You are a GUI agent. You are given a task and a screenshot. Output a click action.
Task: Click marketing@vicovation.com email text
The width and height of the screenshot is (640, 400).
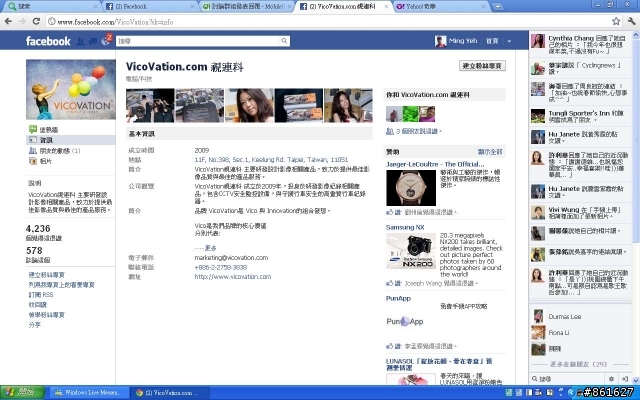pyautogui.click(x=231, y=258)
